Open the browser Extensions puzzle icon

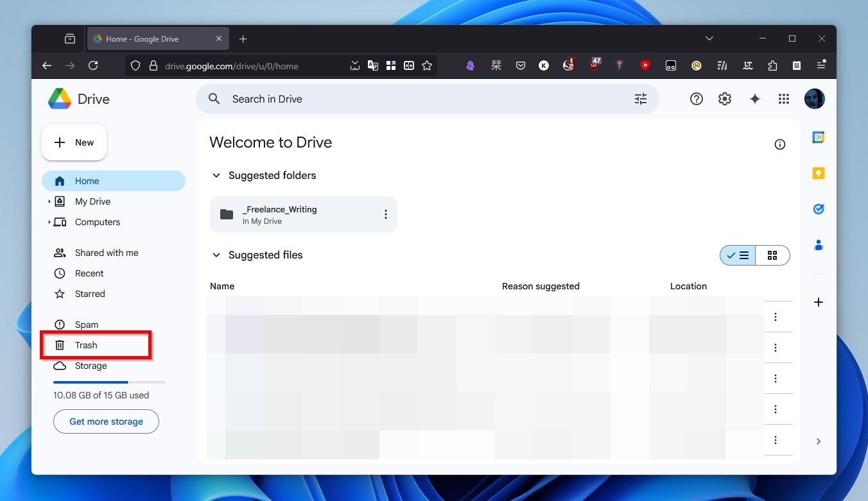click(x=772, y=65)
